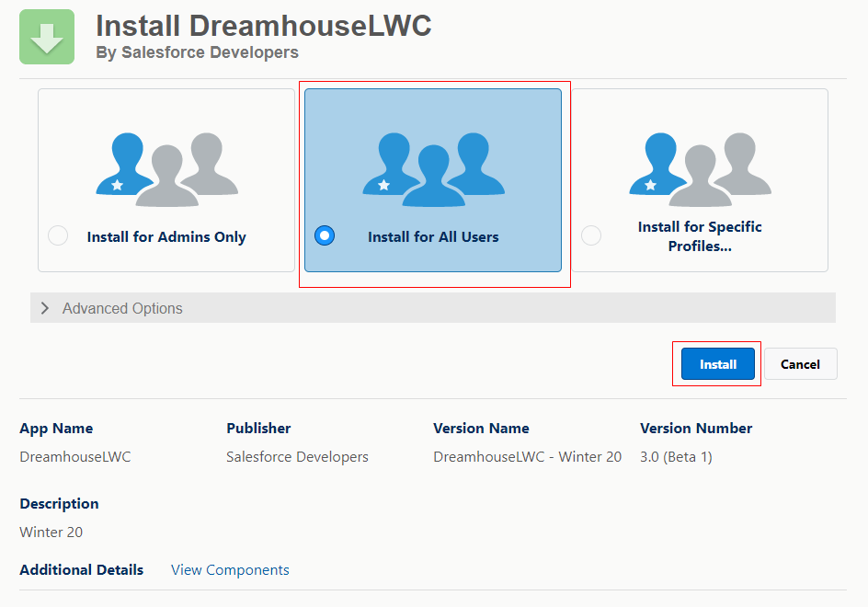Click the App Name field label

56,429
